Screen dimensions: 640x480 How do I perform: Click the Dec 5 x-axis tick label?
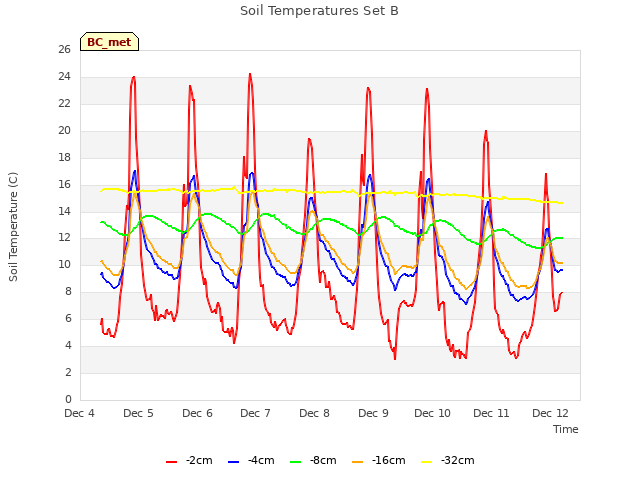(x=138, y=413)
